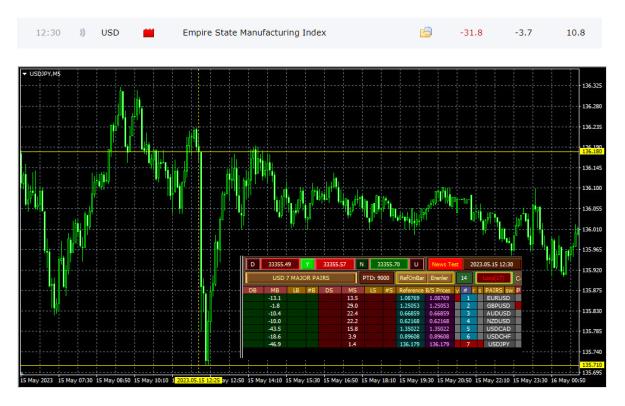
Task: Click the -31.8 actual value
Action: click(471, 33)
